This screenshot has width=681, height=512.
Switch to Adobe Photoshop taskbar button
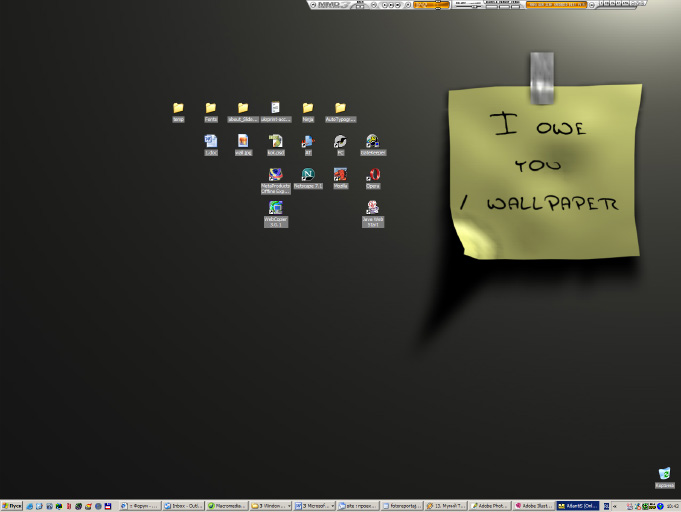(x=489, y=506)
